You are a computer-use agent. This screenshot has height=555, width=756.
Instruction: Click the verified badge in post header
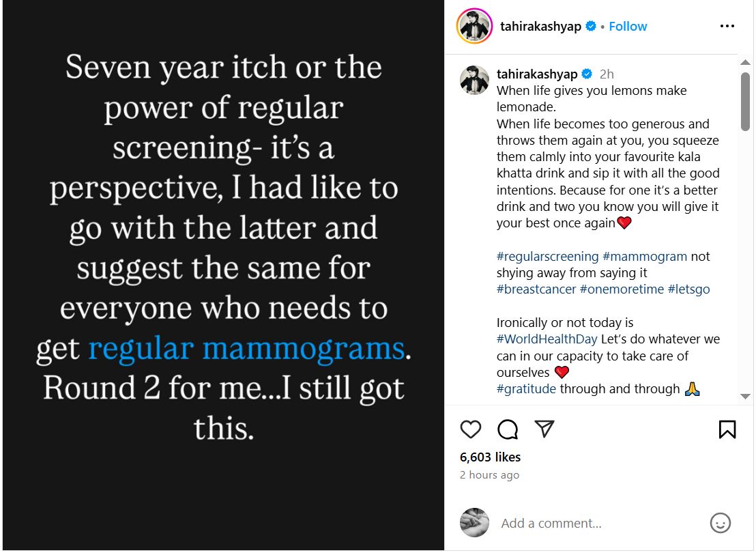click(591, 27)
